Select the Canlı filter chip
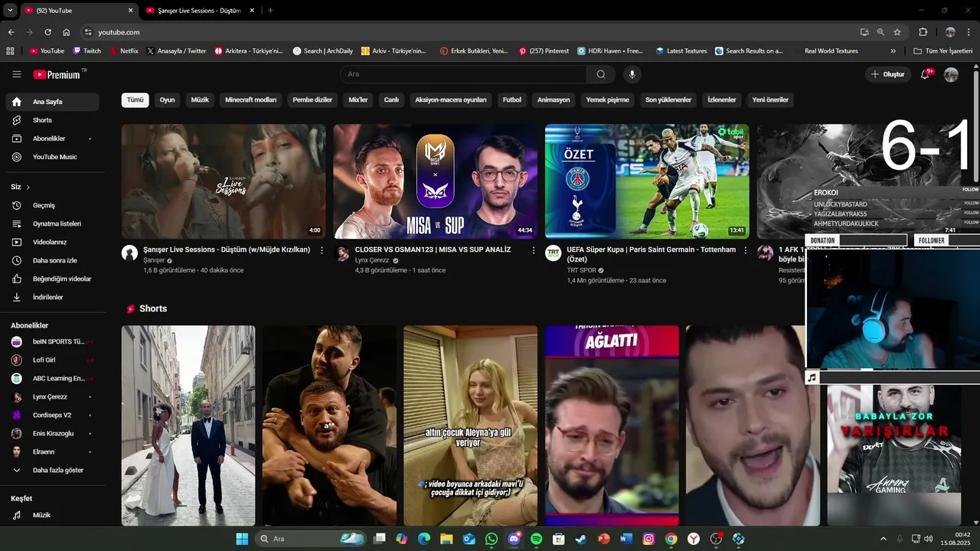 tap(391, 99)
